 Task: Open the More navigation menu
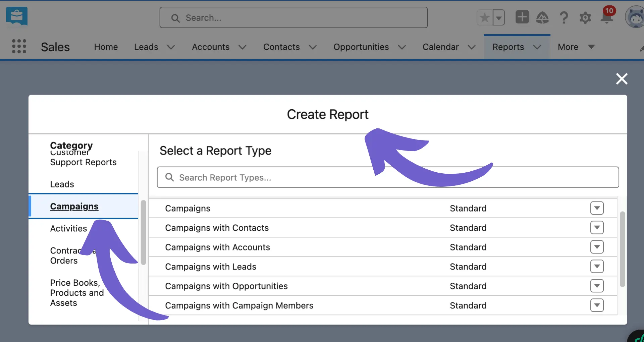point(576,47)
